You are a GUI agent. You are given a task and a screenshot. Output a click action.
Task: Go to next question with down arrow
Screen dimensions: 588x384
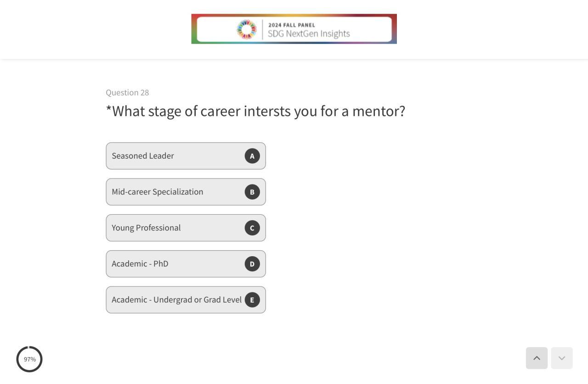(561, 358)
